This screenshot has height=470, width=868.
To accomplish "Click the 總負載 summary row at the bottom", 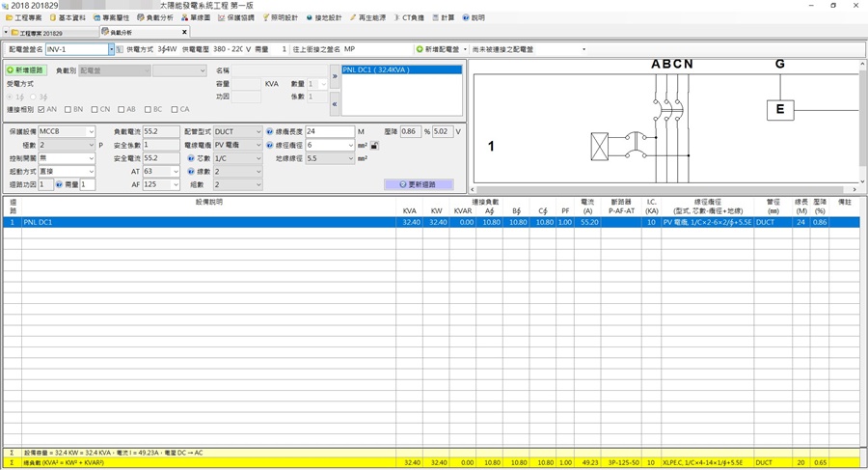I will tap(431, 462).
